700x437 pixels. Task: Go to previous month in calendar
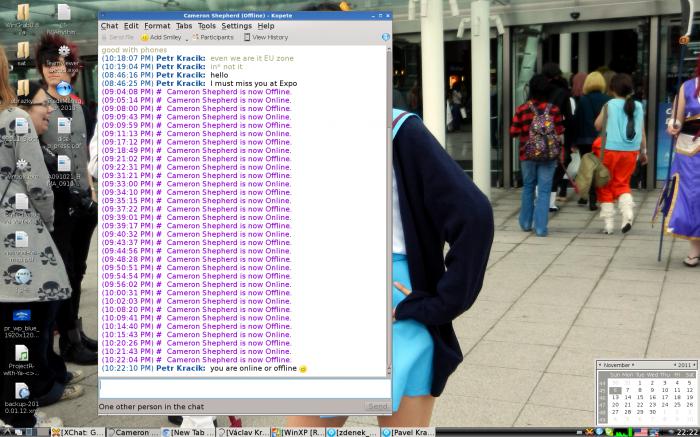[600, 365]
